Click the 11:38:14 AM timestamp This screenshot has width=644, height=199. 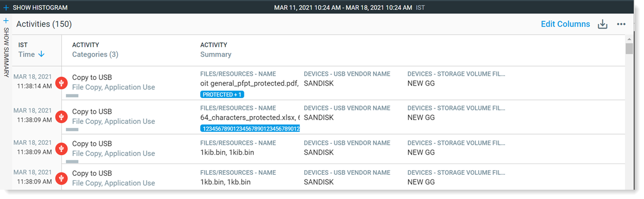pos(34,86)
